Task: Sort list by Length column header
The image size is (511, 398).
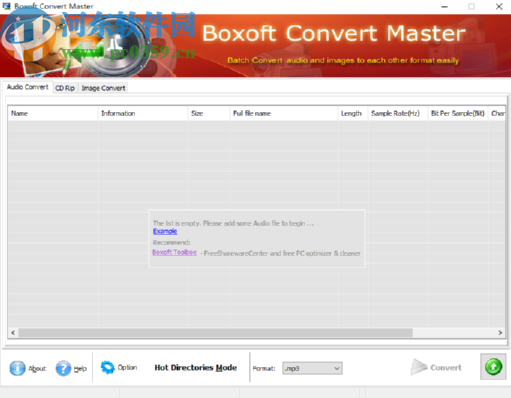Action: [x=353, y=113]
